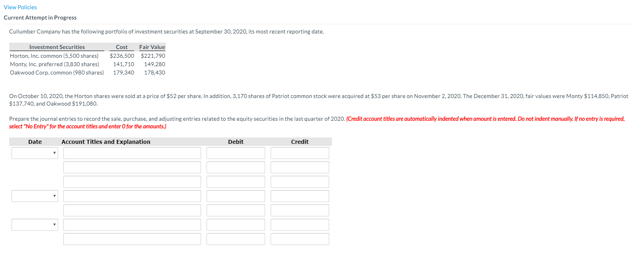644x255 pixels.
Task: Open the third journal entry Date dropdown
Action: [34, 224]
